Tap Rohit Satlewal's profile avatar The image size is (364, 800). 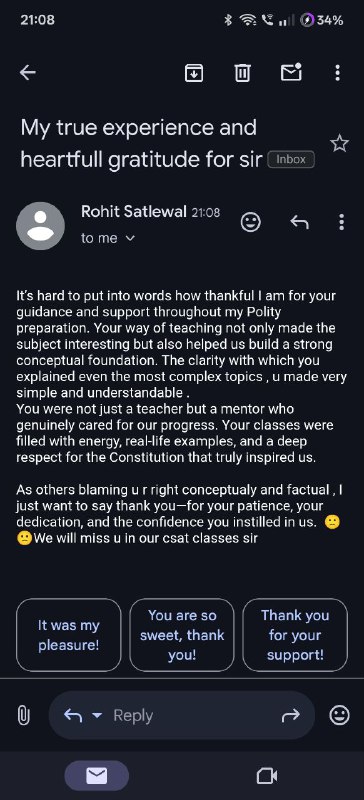(x=40, y=226)
